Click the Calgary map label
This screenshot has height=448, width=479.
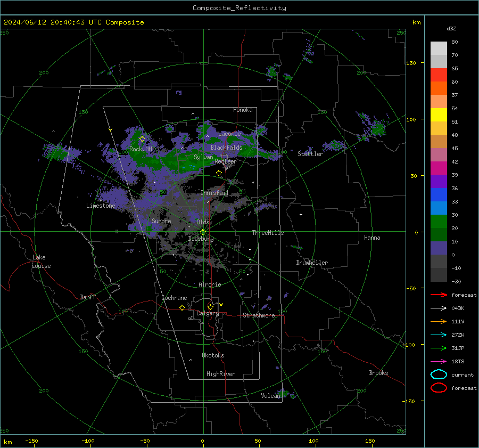click(208, 313)
